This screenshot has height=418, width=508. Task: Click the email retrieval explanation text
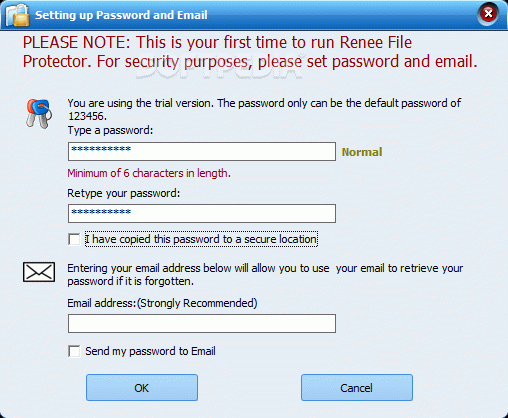click(265, 275)
